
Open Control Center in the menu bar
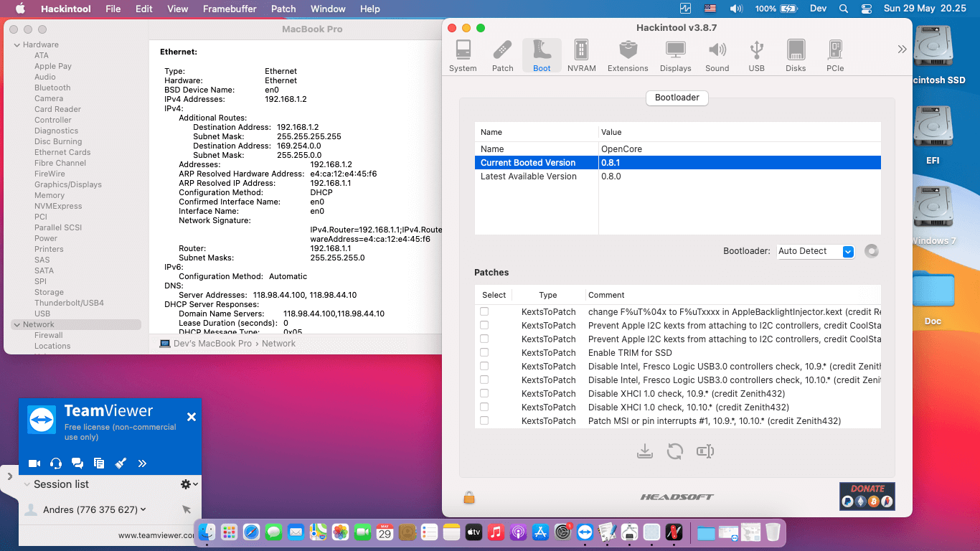866,9
